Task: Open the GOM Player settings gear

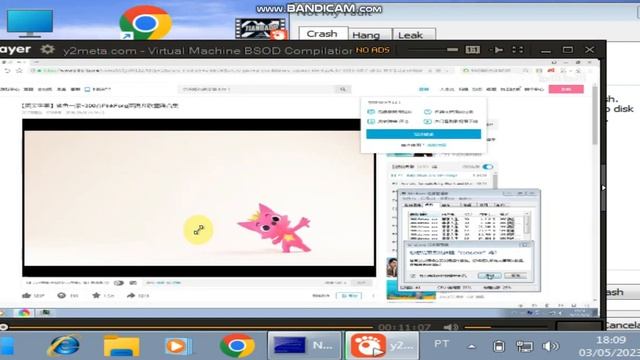Action: coord(47,50)
